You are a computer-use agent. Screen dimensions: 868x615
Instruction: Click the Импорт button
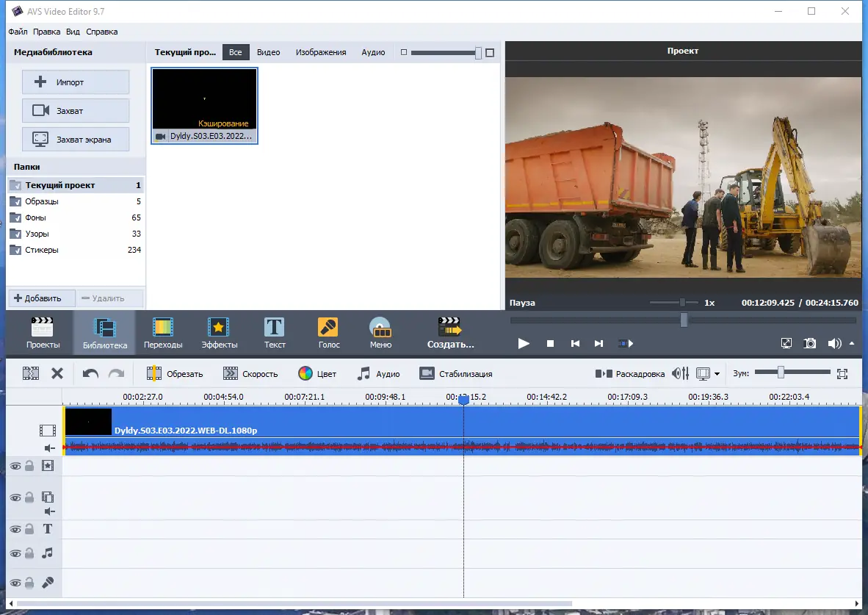point(76,82)
